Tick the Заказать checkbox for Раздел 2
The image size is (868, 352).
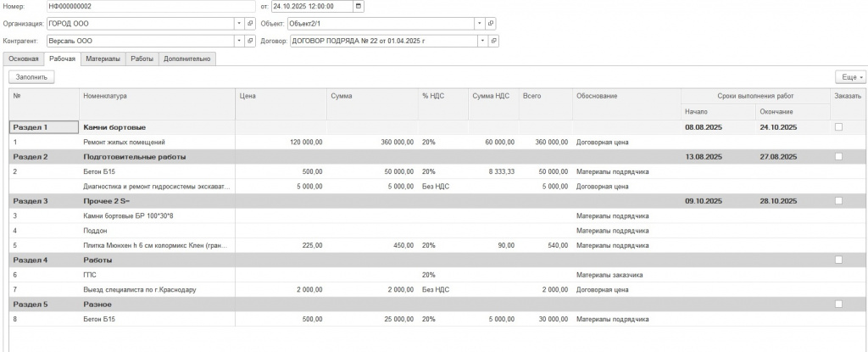point(838,156)
